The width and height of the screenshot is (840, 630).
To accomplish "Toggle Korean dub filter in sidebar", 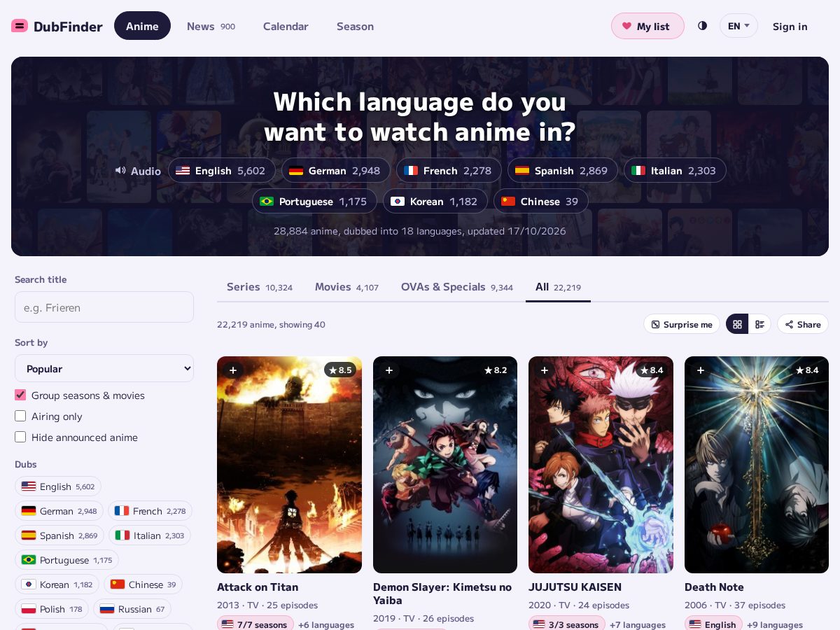I will pyautogui.click(x=57, y=584).
